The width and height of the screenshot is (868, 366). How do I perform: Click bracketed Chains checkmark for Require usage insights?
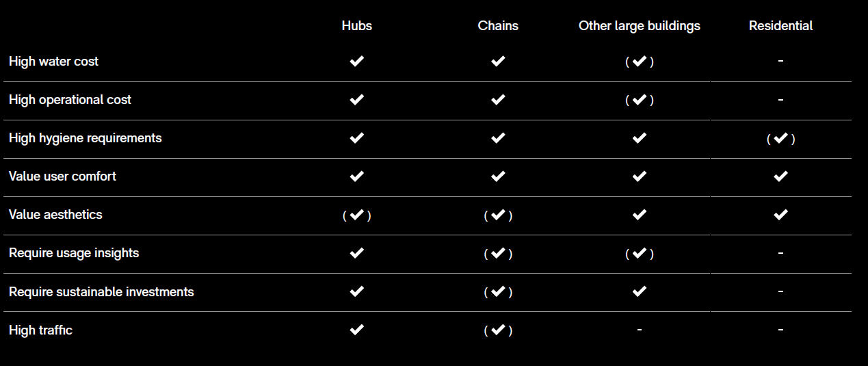(x=498, y=253)
